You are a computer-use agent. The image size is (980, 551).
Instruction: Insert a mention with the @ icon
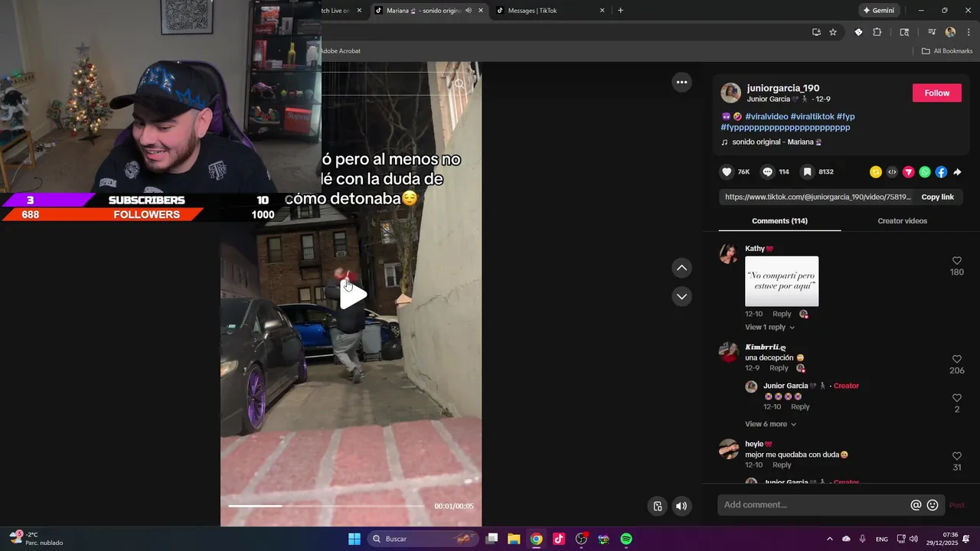916,505
